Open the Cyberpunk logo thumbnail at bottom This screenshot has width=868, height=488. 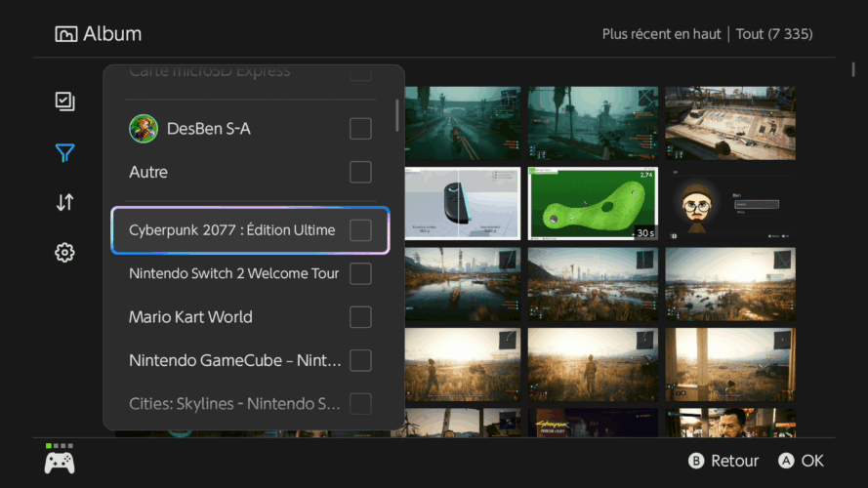pyautogui.click(x=593, y=423)
